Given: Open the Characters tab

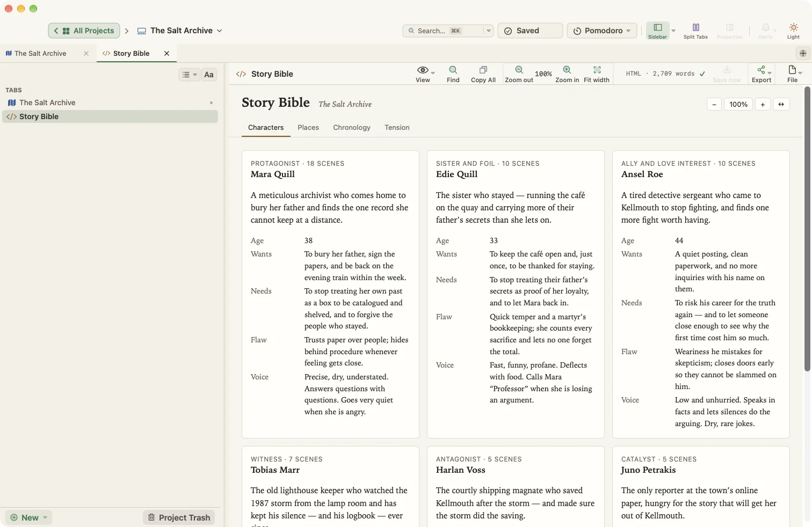Looking at the screenshot, I should click(266, 128).
